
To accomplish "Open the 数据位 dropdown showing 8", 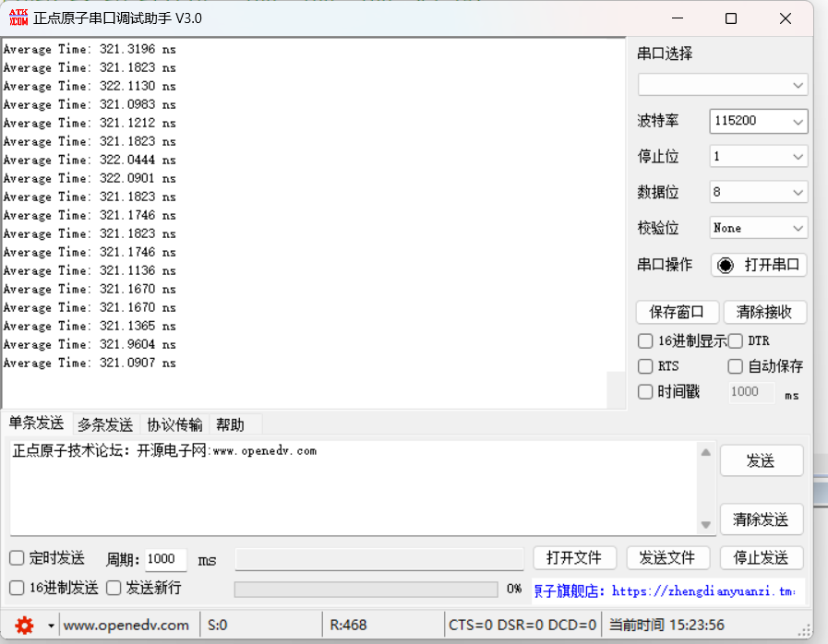I will click(x=758, y=192).
